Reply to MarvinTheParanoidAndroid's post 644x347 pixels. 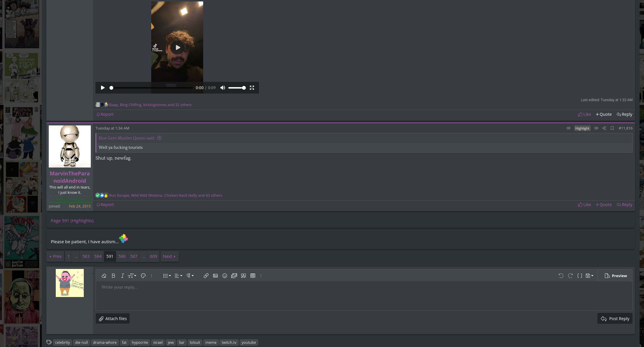624,205
